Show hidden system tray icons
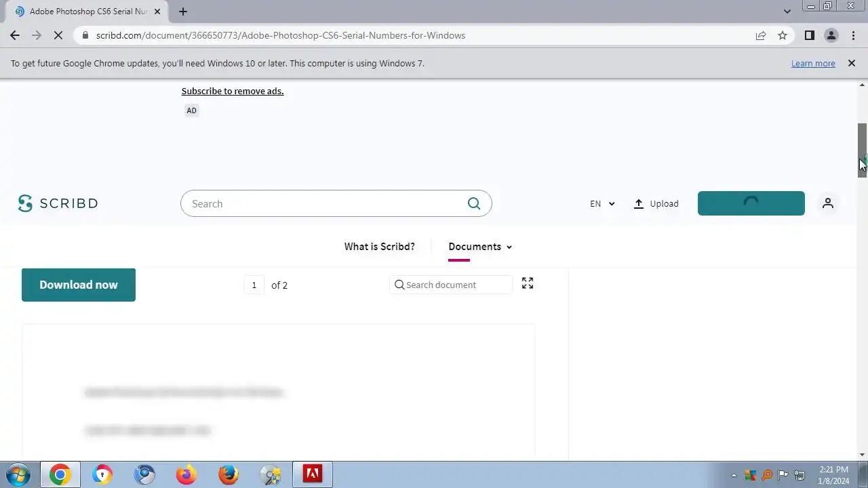The height and width of the screenshot is (488, 868). tap(734, 475)
